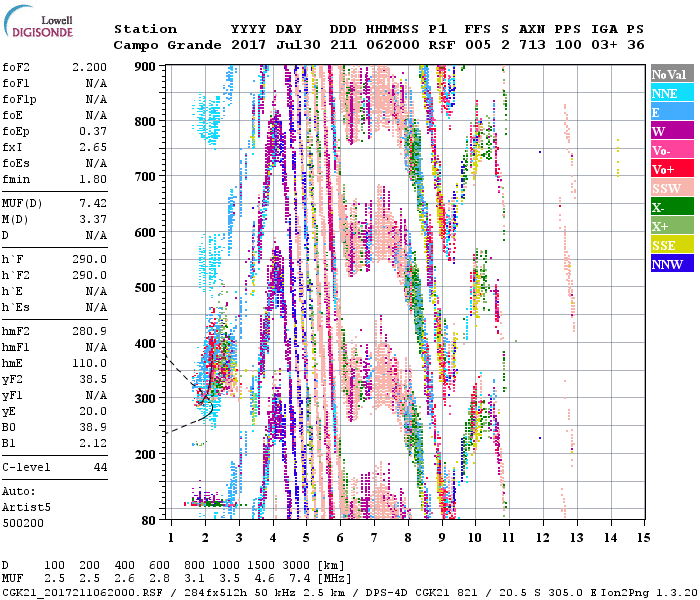The image size is (700, 600).
Task: Select the C-level value 44
Action: (100, 467)
